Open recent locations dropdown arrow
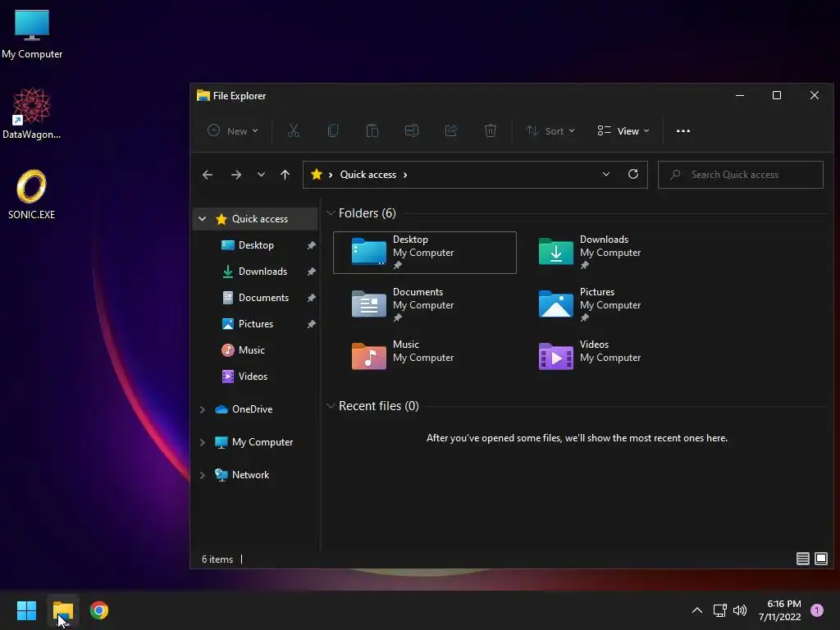The width and height of the screenshot is (840, 630). (x=261, y=175)
